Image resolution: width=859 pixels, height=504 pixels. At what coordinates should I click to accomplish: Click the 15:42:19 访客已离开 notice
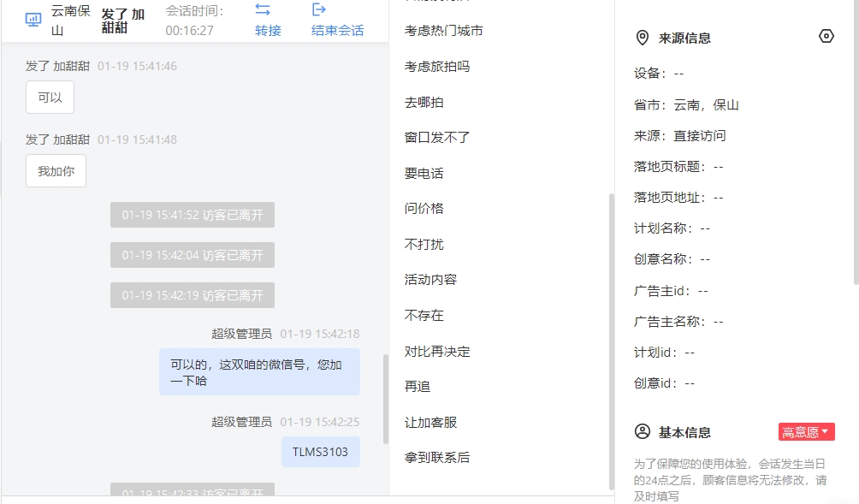coord(193,295)
